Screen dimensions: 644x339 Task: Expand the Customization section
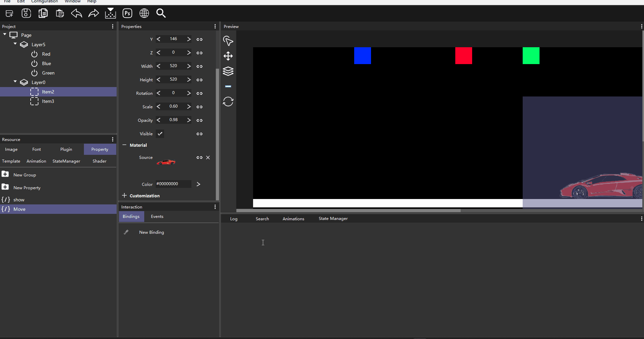point(124,196)
